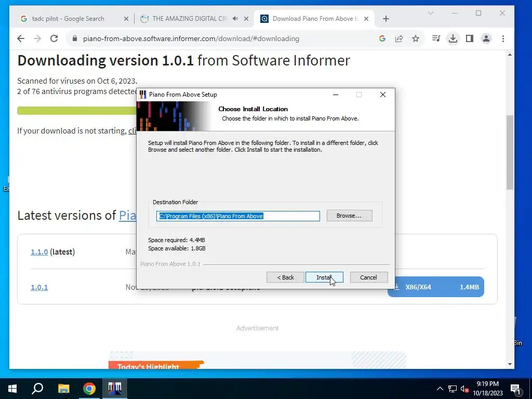Click the page's vertical scrollbar thumb

510,153
